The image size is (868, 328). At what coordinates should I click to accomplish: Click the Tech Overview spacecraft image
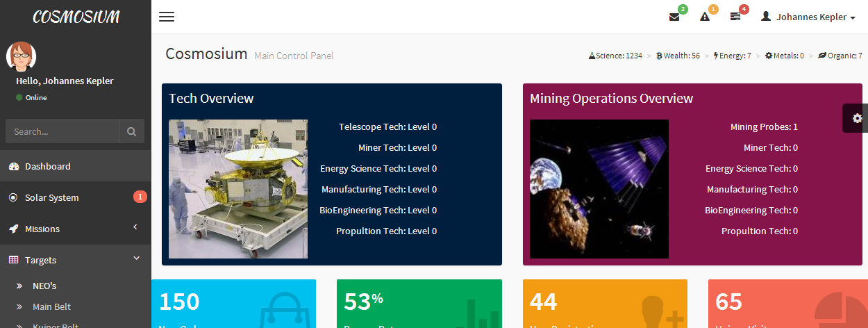(x=238, y=189)
